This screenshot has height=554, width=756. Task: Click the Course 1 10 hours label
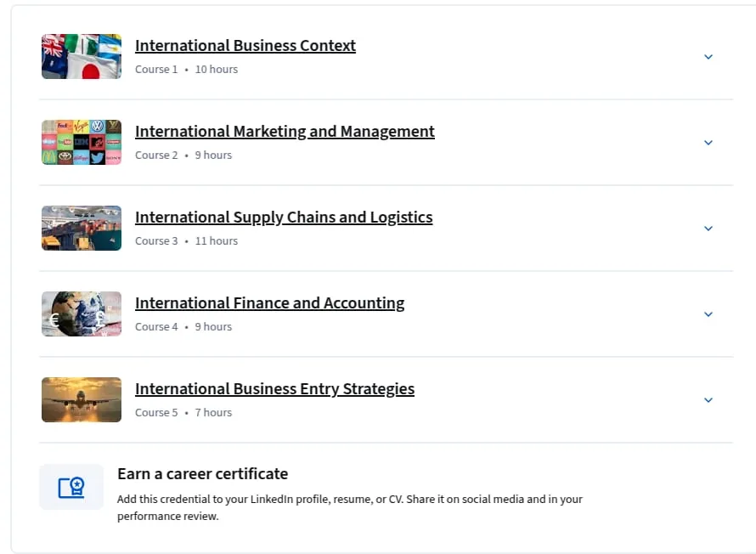[187, 70]
